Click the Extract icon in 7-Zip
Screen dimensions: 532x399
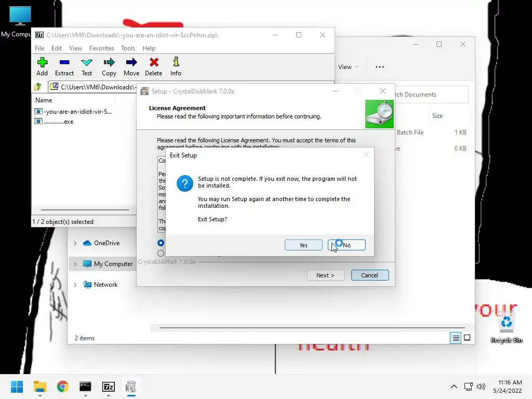click(64, 66)
